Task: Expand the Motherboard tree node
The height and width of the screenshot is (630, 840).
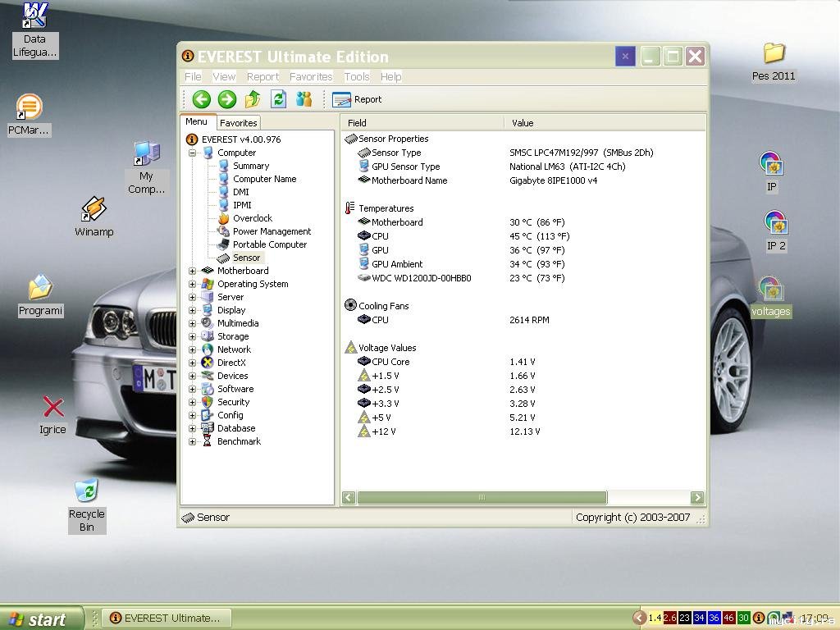Action: point(193,271)
